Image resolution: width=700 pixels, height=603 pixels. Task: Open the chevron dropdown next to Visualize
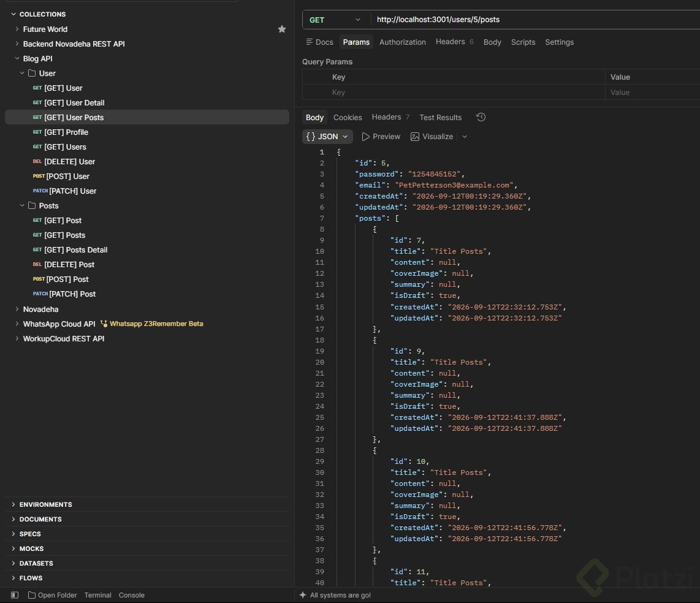point(465,137)
